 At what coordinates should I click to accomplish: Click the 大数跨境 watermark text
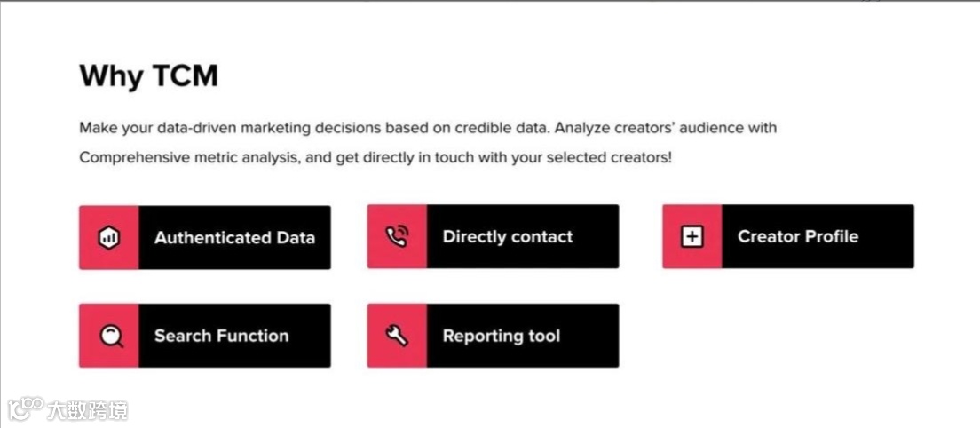(86, 410)
